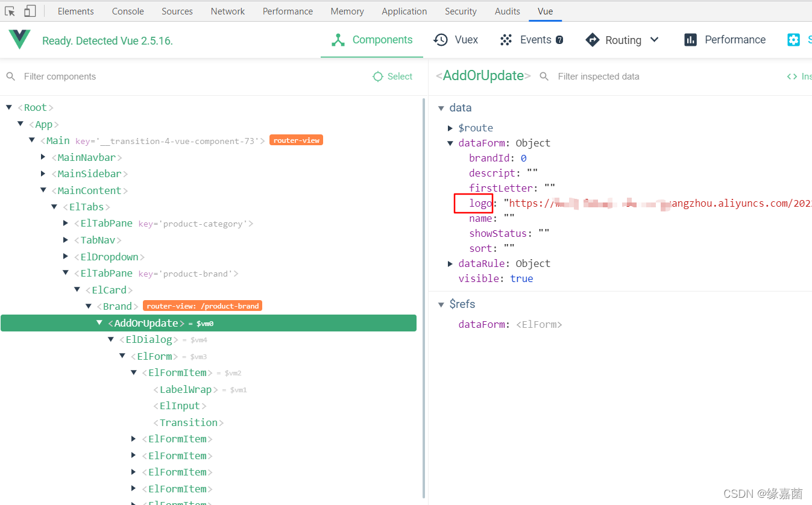Open the Audits tab
This screenshot has width=812, height=505.
[508, 11]
